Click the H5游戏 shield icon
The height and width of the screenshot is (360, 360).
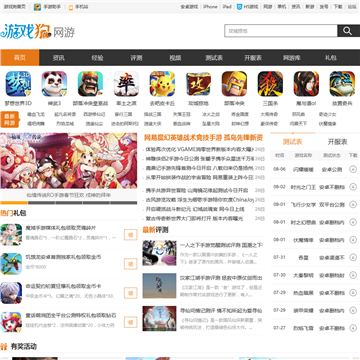pos(239,7)
